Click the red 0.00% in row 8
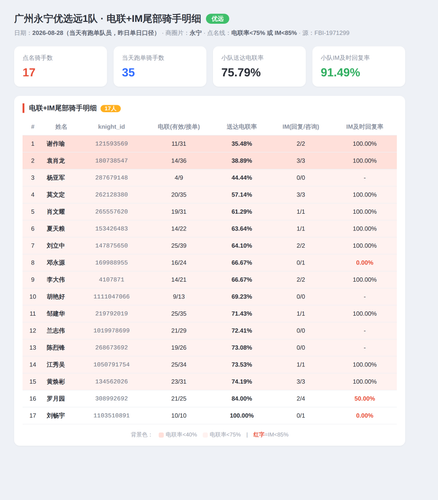 click(364, 263)
